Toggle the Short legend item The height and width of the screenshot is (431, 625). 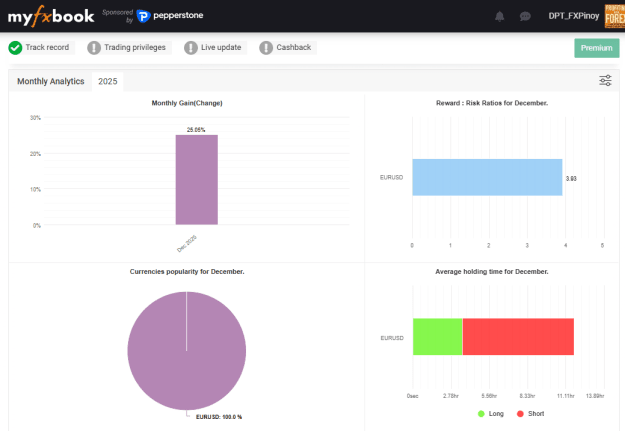[530, 414]
